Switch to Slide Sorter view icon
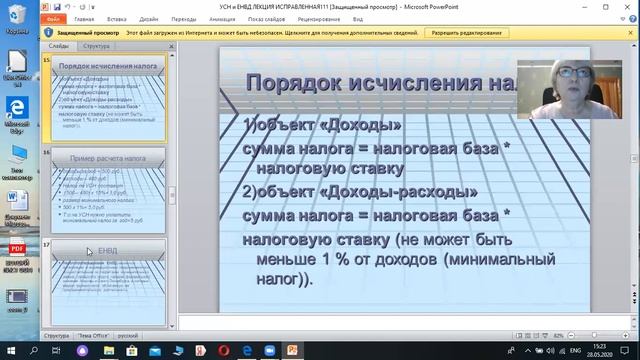Viewport: 640px width, 360px height. [x=528, y=336]
